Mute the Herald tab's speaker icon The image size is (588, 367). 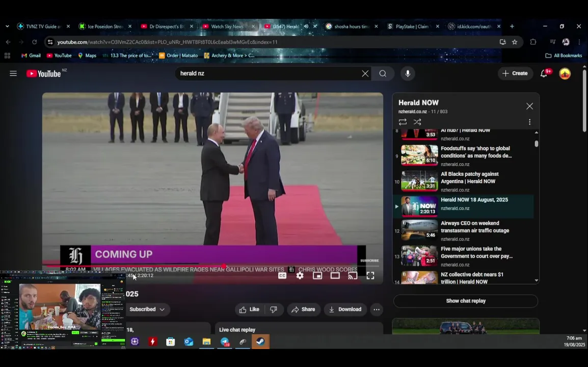point(306,27)
